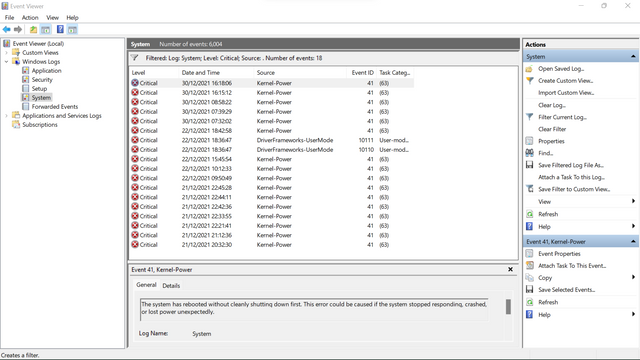Click the filter funnel icon beside 'Filtered: Log'

[135, 58]
